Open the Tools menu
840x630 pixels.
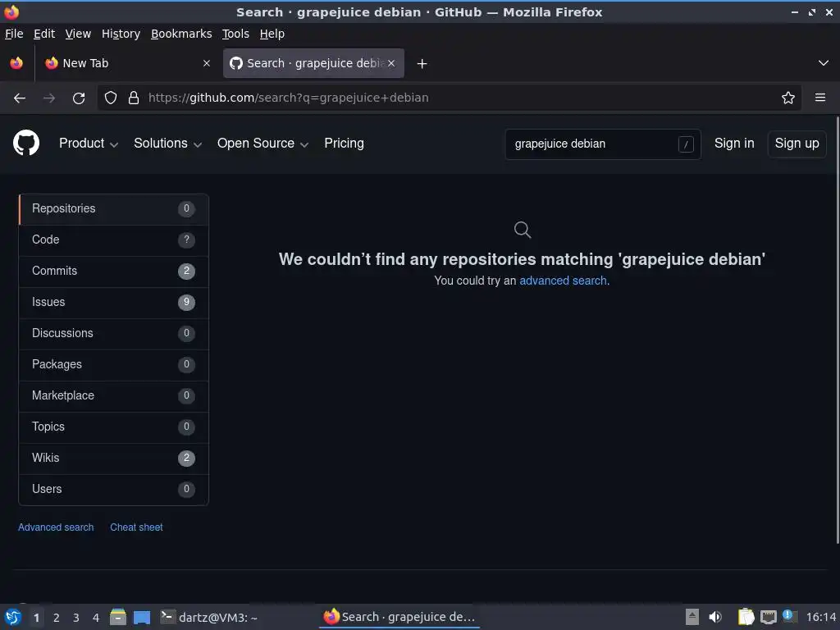click(235, 34)
